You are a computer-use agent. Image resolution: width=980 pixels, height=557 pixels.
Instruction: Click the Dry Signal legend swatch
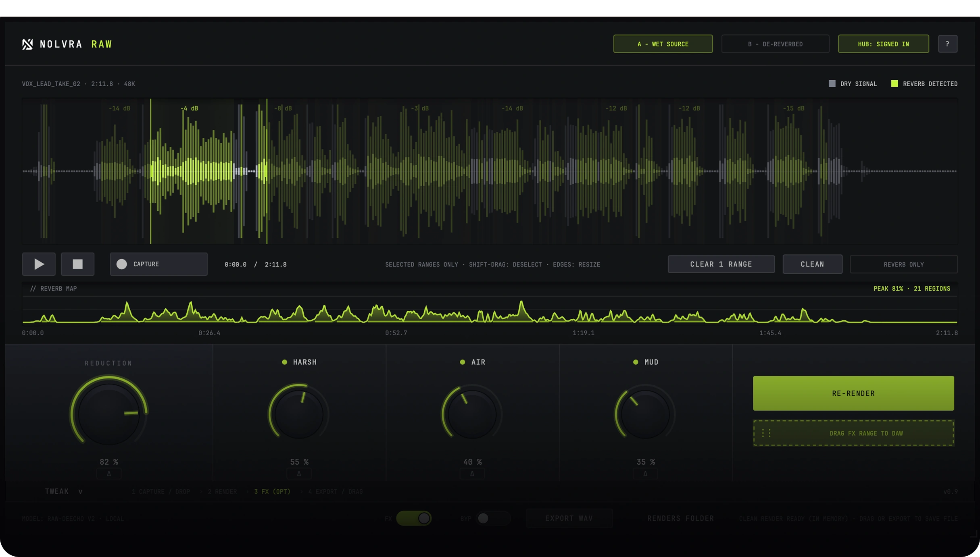[x=832, y=83]
